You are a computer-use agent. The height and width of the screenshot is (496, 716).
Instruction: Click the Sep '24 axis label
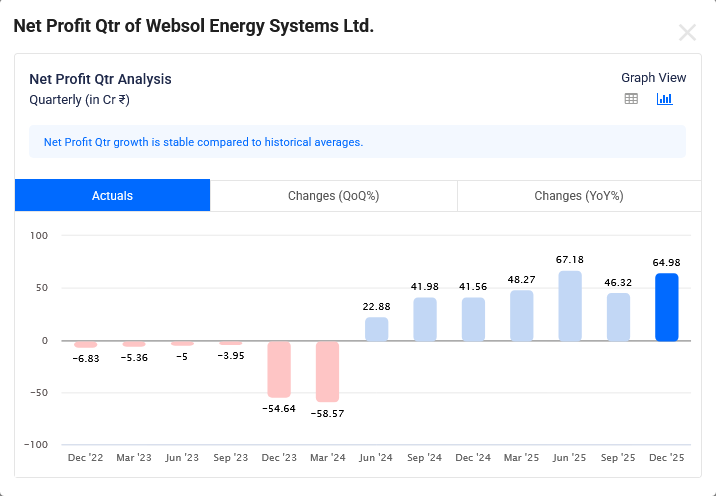pos(425,457)
